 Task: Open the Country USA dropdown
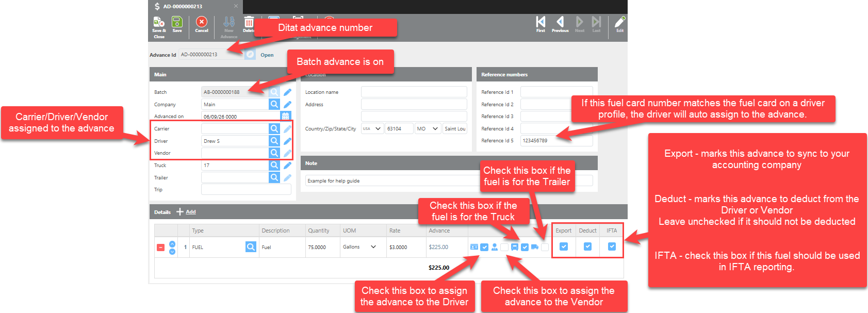click(x=372, y=128)
